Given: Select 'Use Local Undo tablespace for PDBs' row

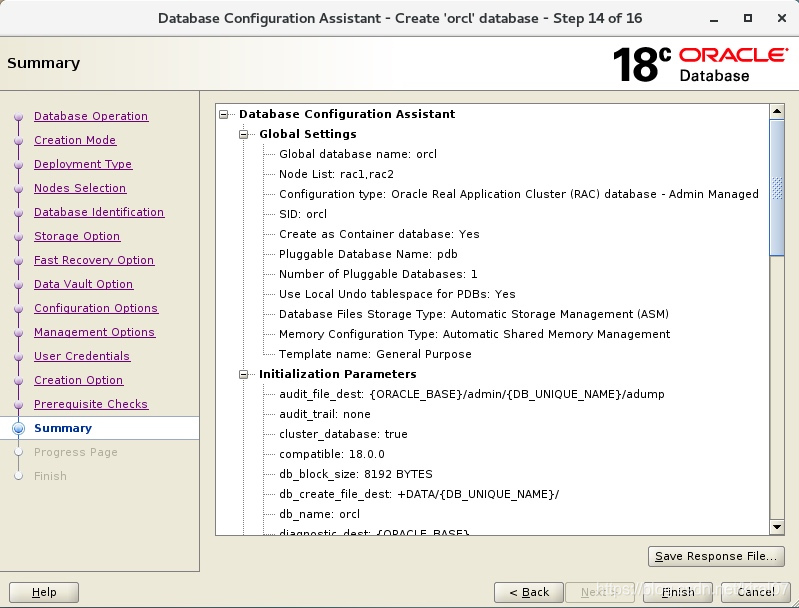Looking at the screenshot, I should click(x=397, y=294).
